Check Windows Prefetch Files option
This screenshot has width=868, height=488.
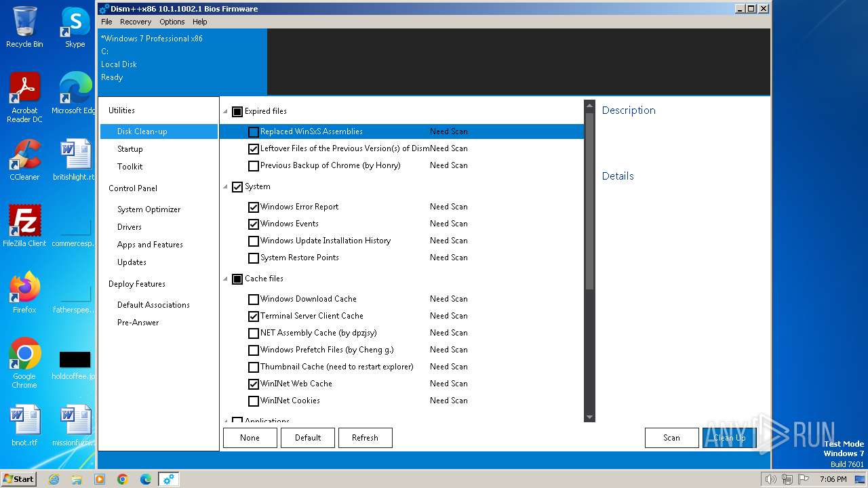[254, 350]
